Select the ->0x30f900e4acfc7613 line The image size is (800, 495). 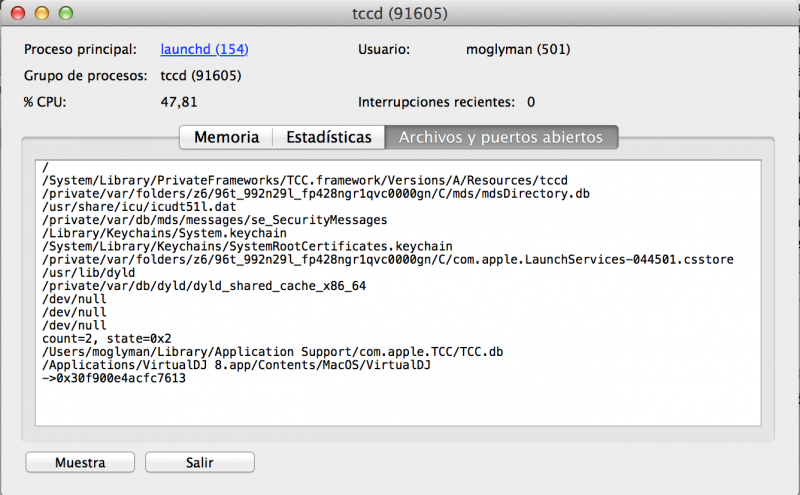click(114, 378)
